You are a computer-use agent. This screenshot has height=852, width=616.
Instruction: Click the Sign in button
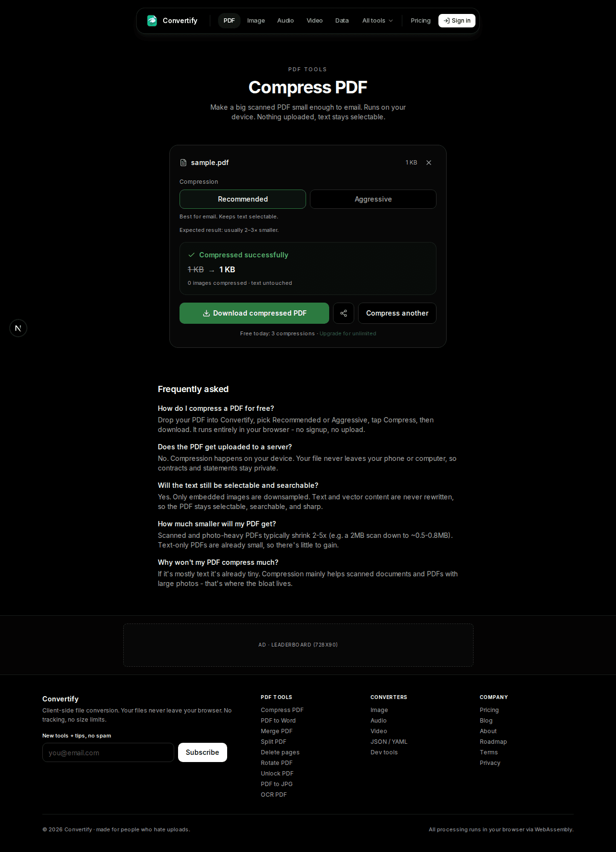click(457, 21)
